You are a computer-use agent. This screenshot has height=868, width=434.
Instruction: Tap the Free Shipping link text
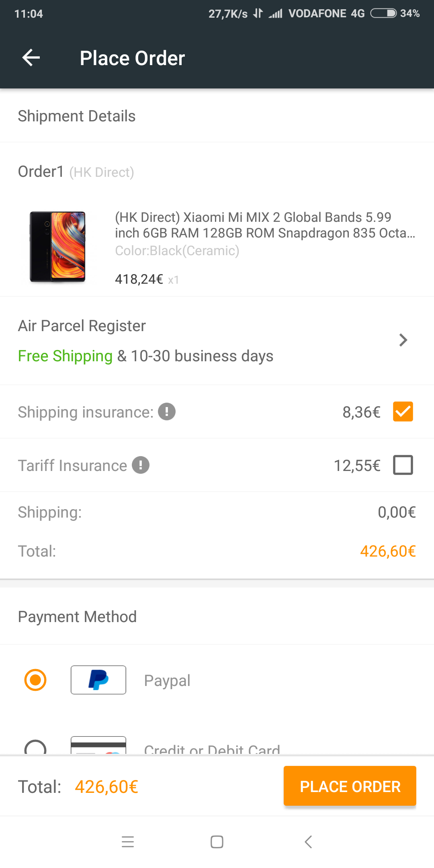tap(65, 356)
